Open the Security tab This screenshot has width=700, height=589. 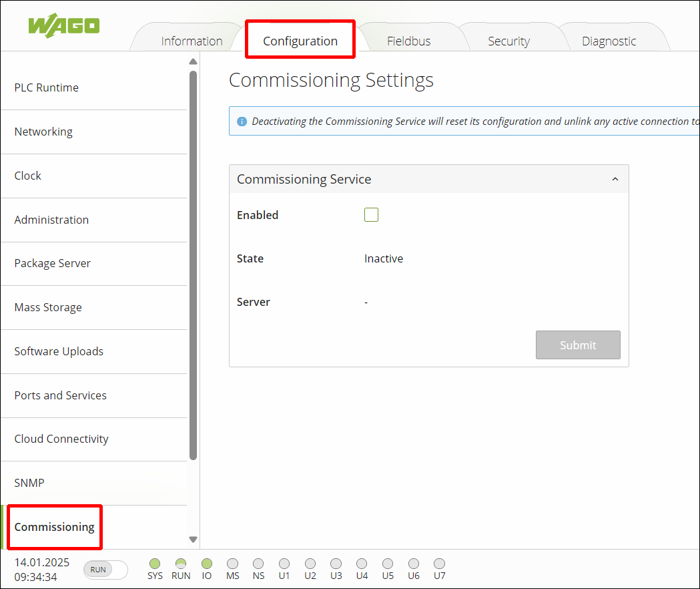point(508,40)
